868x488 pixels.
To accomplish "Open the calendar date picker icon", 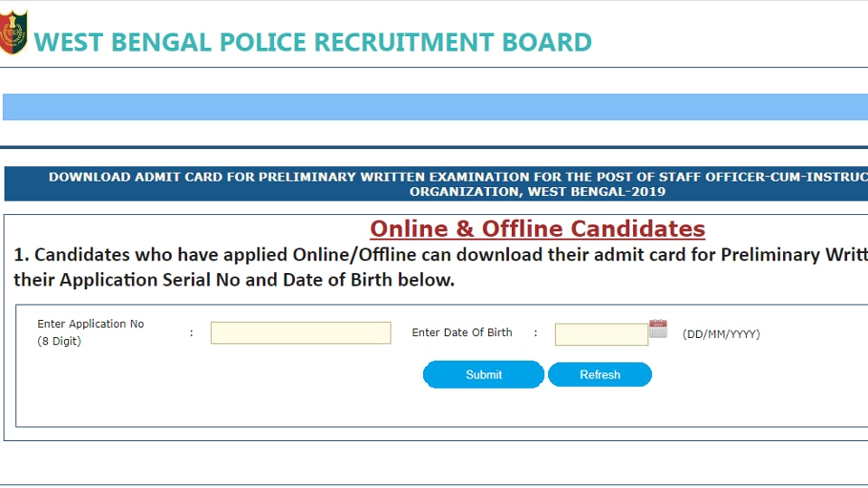I will 657,329.
